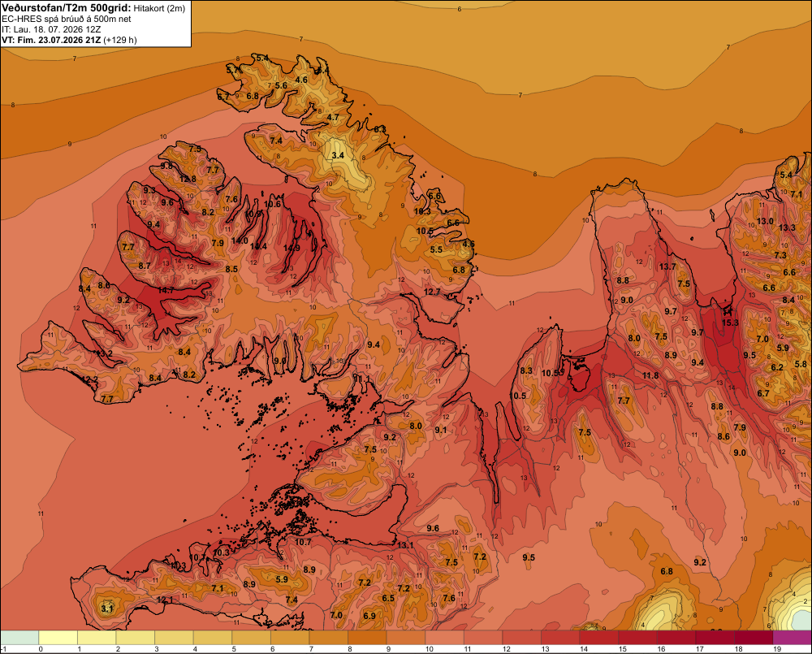Select the pale green swatch at legend start
Viewport: 812px width, 654px height.
[19, 638]
